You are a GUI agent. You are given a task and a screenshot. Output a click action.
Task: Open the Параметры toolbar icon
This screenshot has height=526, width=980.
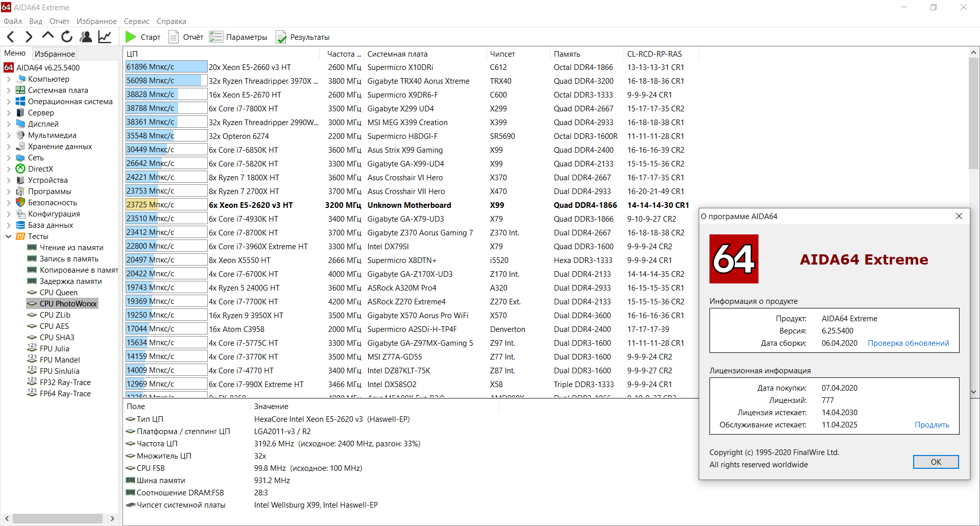coord(216,37)
